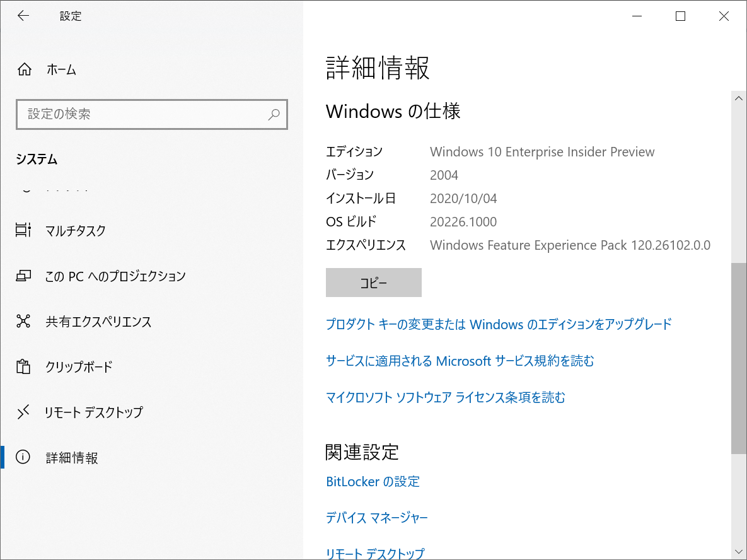Focus the 設定の検索 search field
This screenshot has height=560, width=747.
point(152,114)
